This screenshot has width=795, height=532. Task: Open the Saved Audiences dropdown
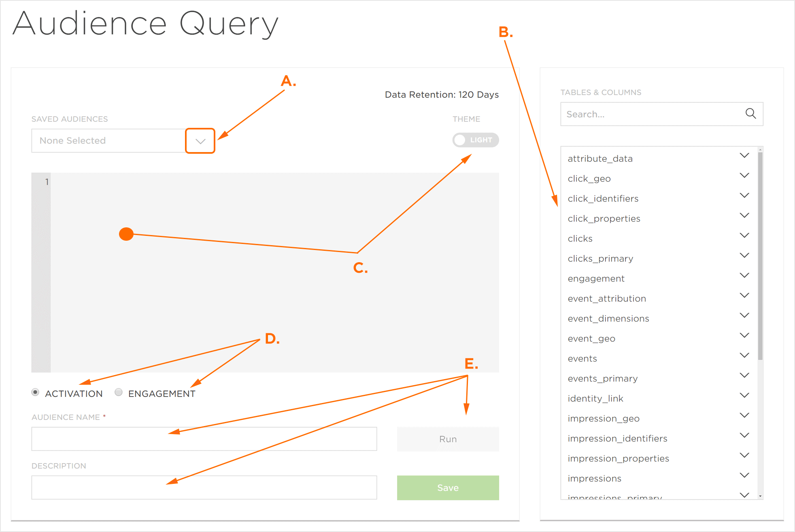click(200, 140)
